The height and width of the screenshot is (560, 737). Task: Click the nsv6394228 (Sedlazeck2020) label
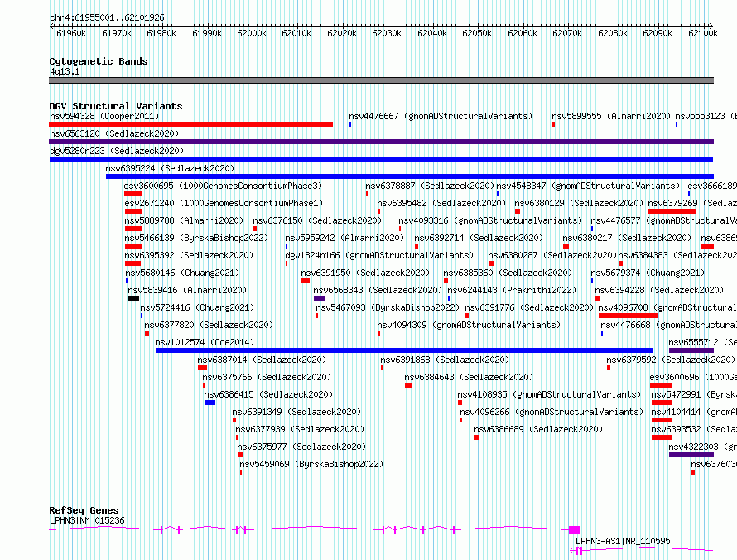coord(659,290)
